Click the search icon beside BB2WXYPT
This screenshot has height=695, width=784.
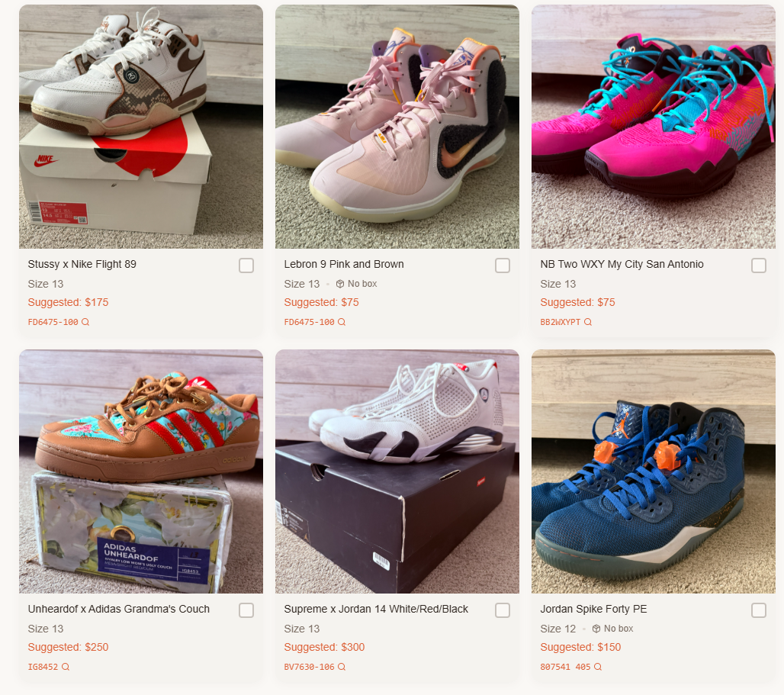588,322
